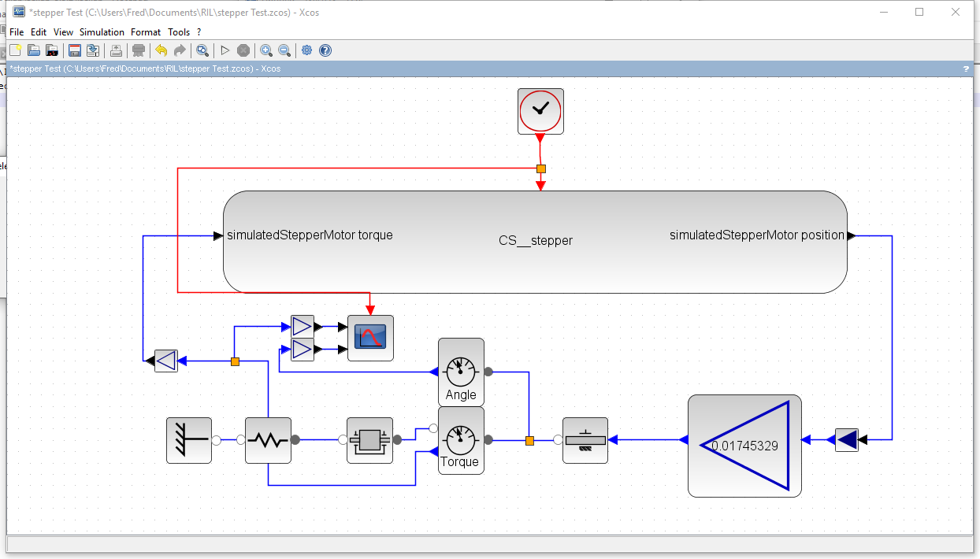
Task: Click the Stop simulation icon
Action: pyautogui.click(x=243, y=50)
